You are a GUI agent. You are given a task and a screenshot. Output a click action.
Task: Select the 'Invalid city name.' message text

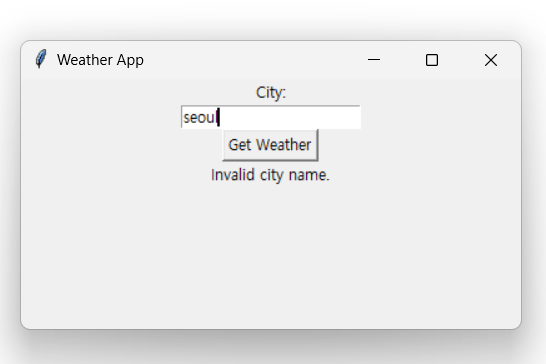[270, 175]
